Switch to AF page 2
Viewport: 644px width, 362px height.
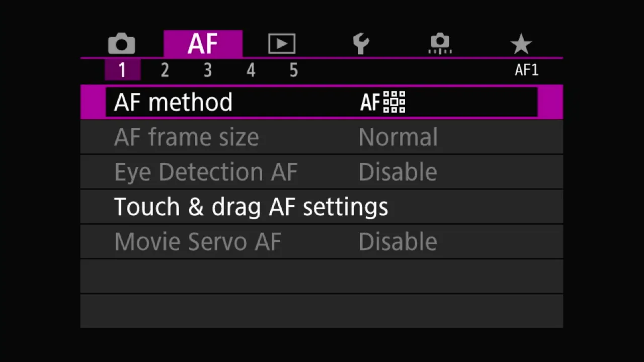click(x=165, y=70)
